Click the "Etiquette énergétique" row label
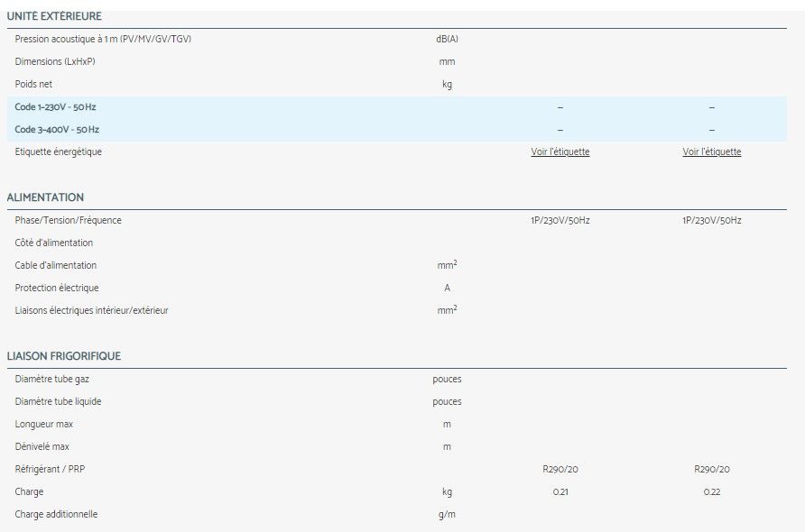The image size is (805, 532). point(59,152)
